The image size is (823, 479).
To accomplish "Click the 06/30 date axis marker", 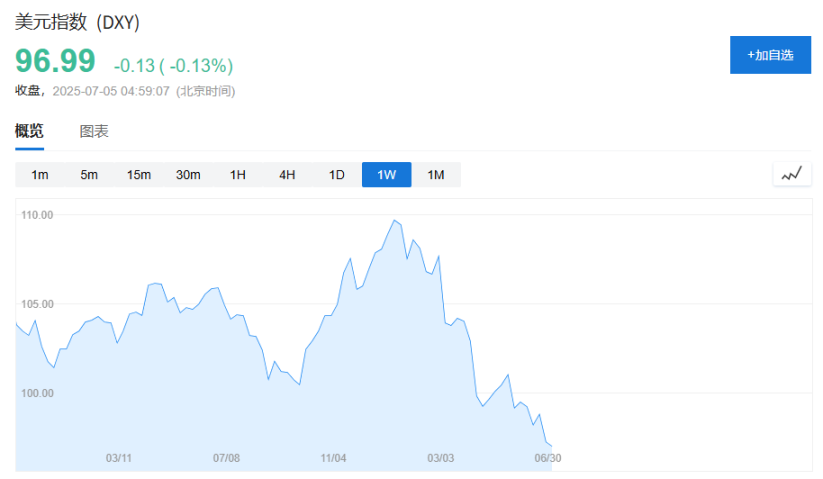I will point(547,458).
